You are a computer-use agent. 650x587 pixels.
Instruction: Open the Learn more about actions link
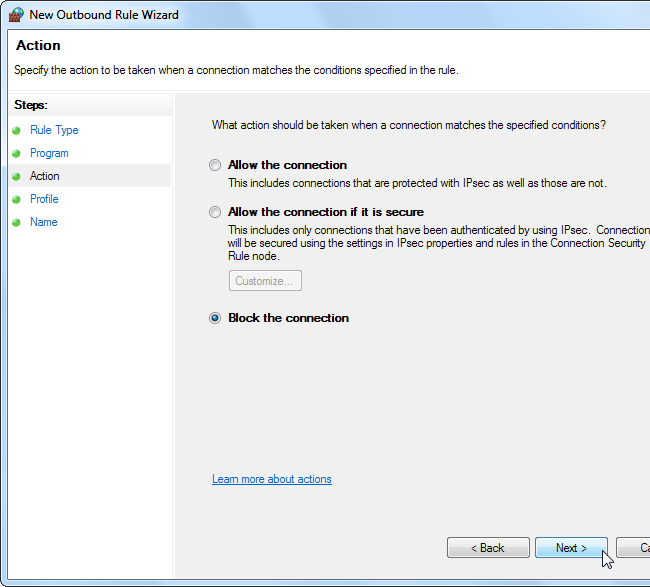(272, 479)
